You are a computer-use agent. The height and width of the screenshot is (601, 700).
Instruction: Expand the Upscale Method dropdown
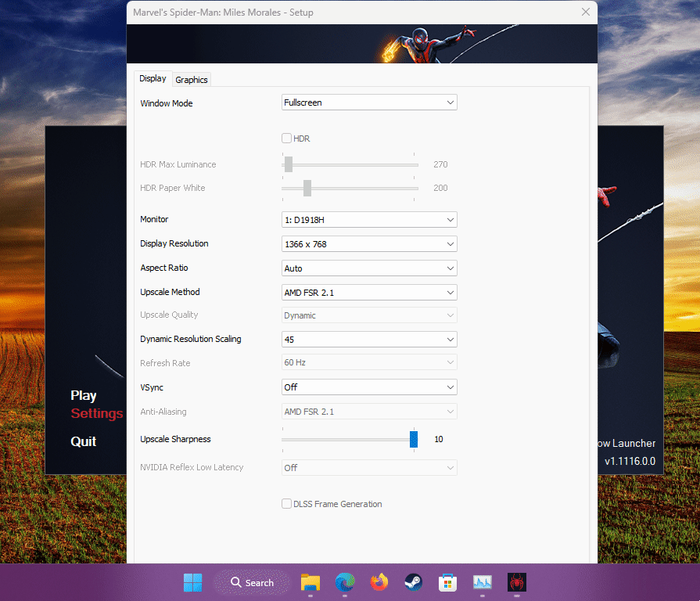369,293
